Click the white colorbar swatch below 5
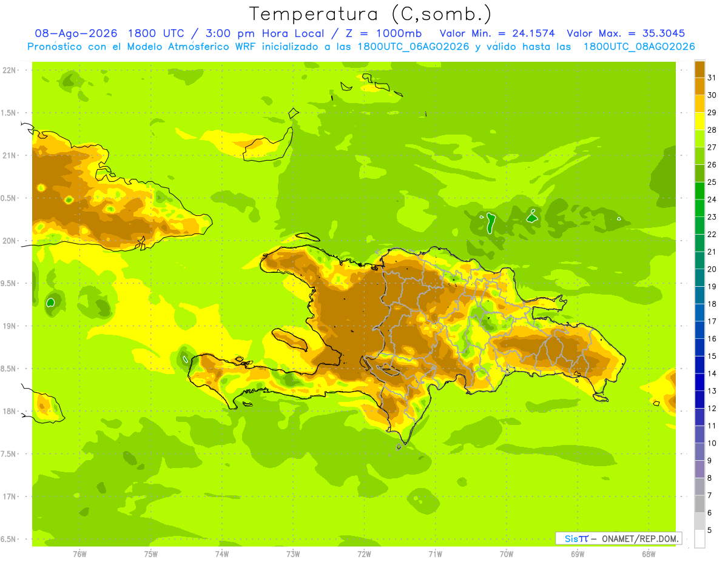The width and height of the screenshot is (728, 562). tap(699, 538)
